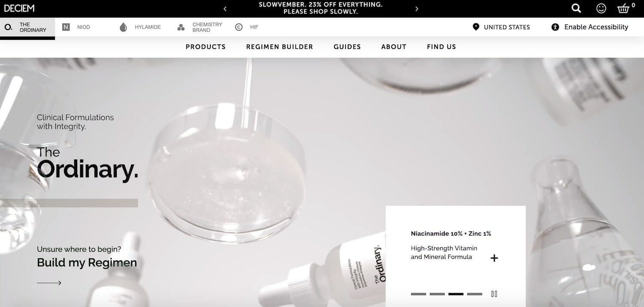Open the smiley face account icon
The height and width of the screenshot is (307, 644).
601,8
